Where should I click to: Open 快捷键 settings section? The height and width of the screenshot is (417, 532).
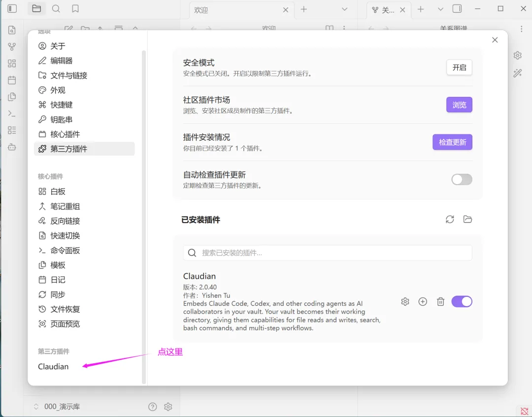[x=85, y=105]
